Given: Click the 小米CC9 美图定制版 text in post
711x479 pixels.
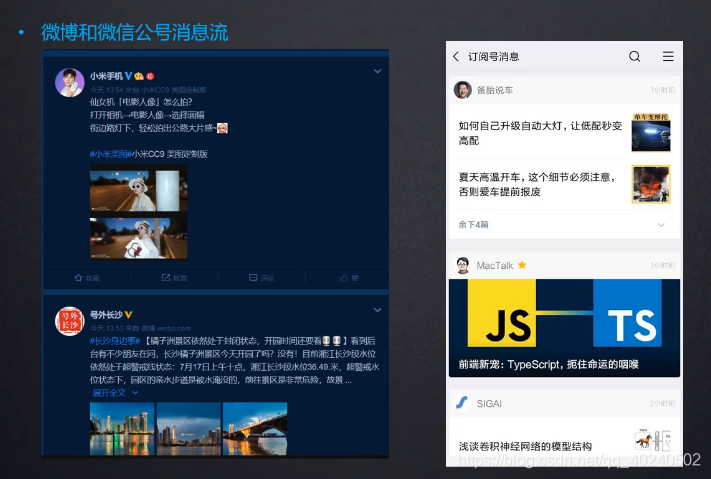Looking at the screenshot, I should click(x=170, y=154).
